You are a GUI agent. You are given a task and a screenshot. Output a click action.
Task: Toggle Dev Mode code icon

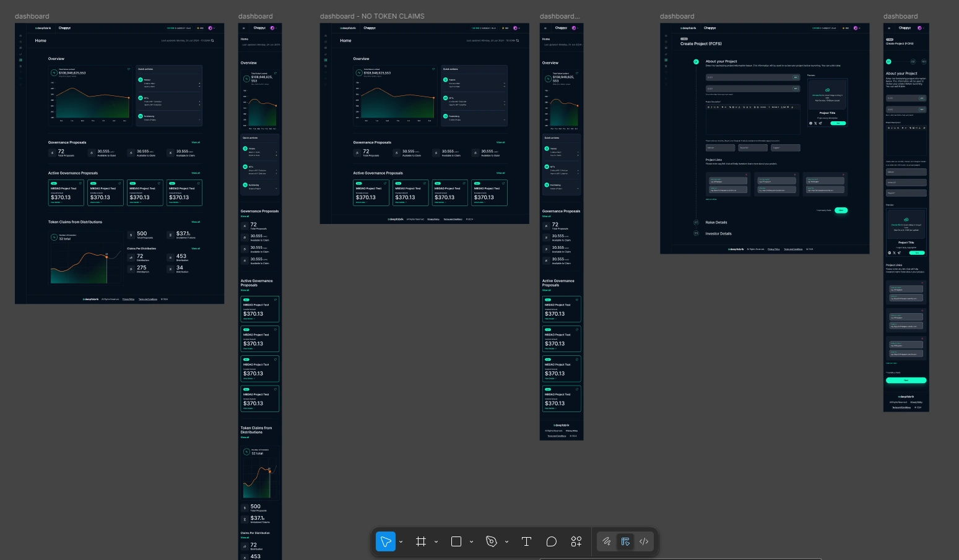coord(644,541)
